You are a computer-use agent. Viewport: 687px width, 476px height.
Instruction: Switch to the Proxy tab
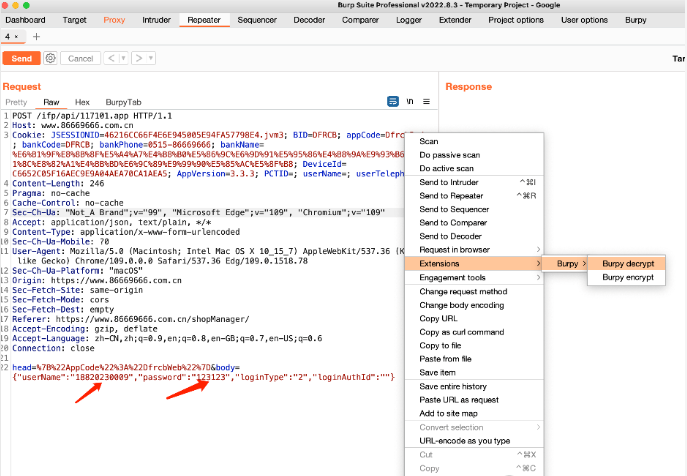click(114, 20)
